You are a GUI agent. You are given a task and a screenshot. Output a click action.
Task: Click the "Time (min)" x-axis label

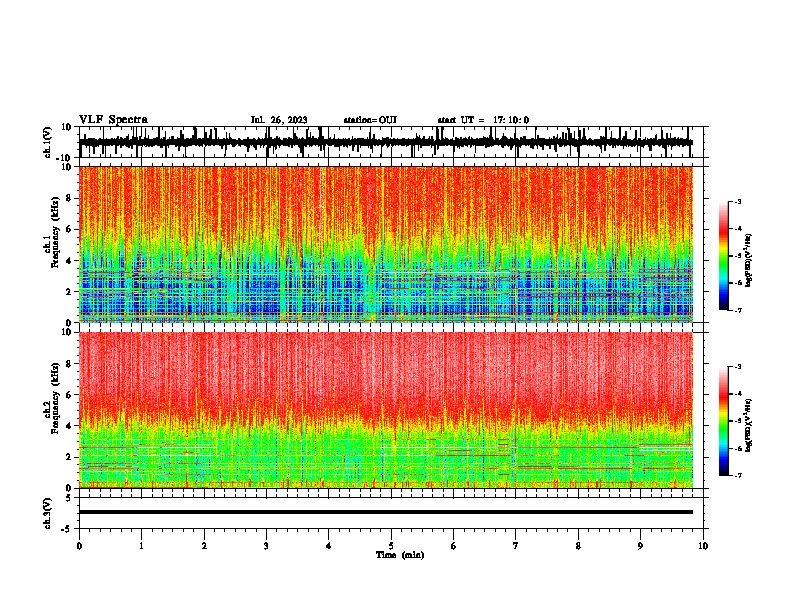pos(400,555)
